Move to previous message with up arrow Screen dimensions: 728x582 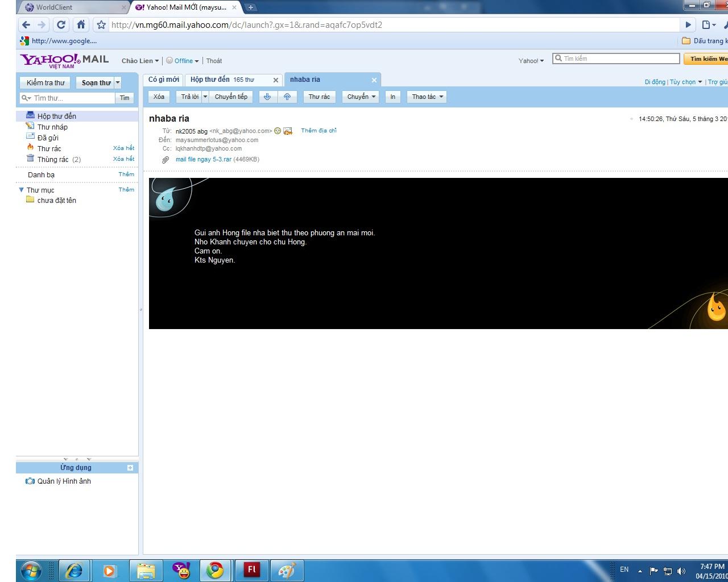pyautogui.click(x=287, y=97)
